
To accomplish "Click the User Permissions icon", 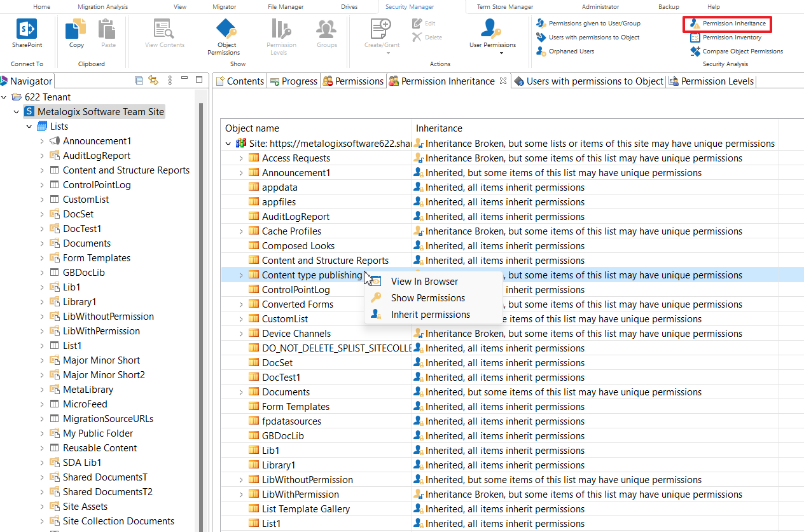I will [492, 29].
